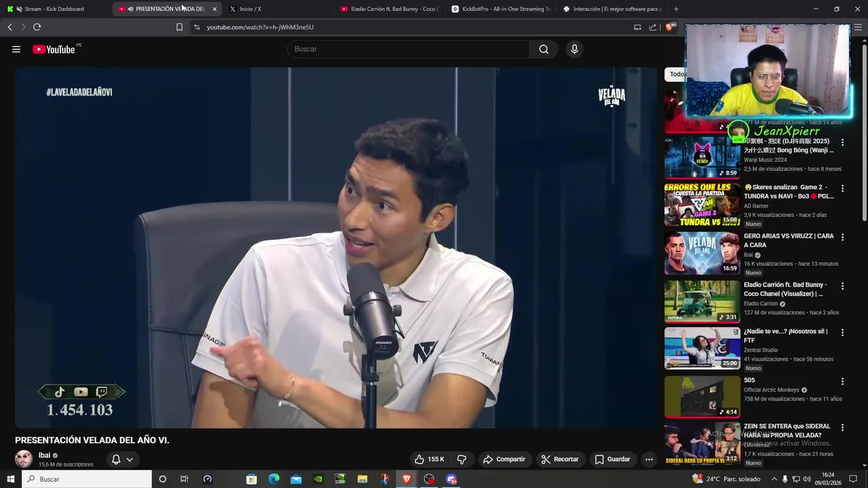Image resolution: width=868 pixels, height=488 pixels.
Task: Open options menu for 505 video
Action: click(842, 382)
